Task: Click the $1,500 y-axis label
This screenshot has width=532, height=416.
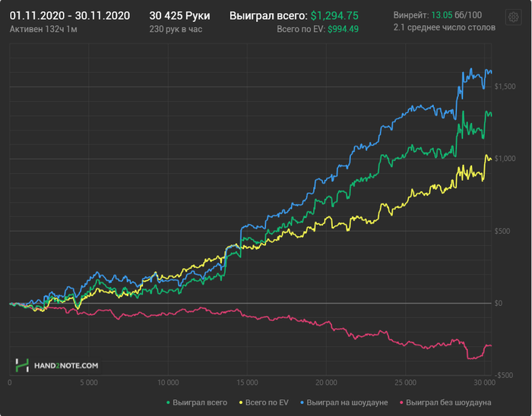Action: click(x=505, y=87)
